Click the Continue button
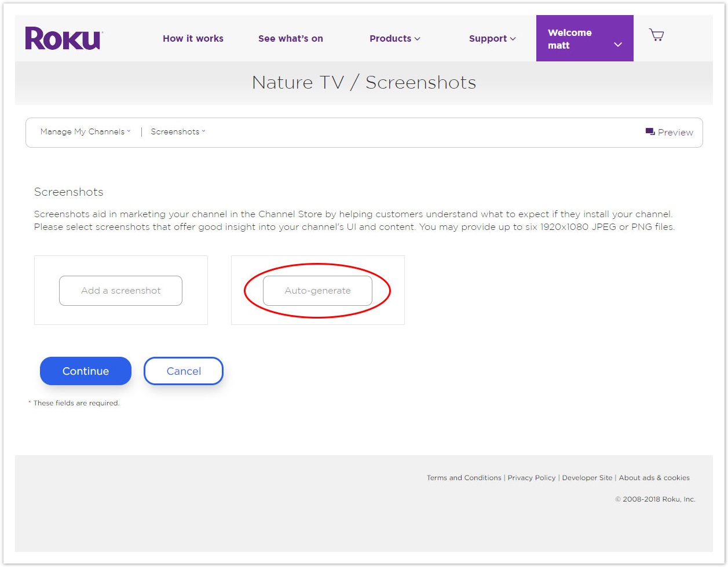 pyautogui.click(x=86, y=371)
